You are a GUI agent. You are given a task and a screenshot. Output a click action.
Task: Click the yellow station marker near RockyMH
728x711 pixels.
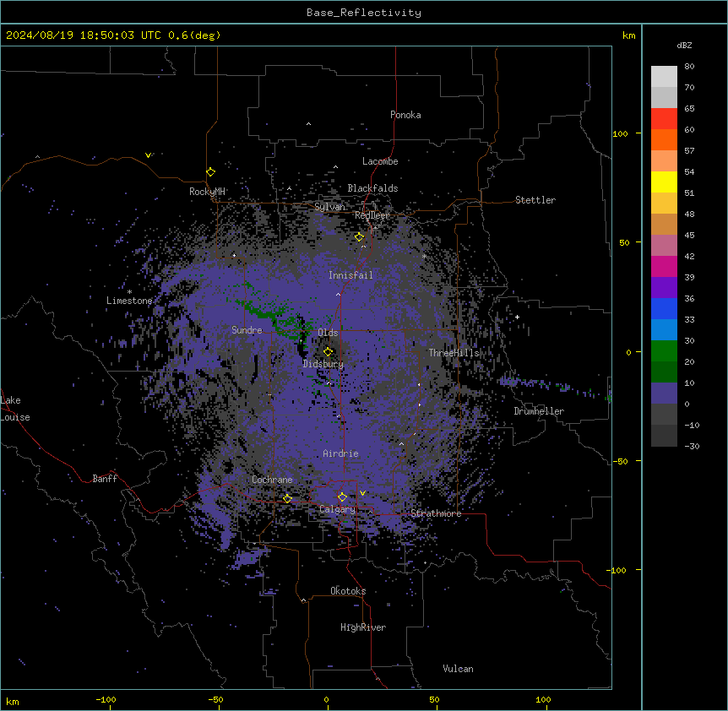[211, 172]
